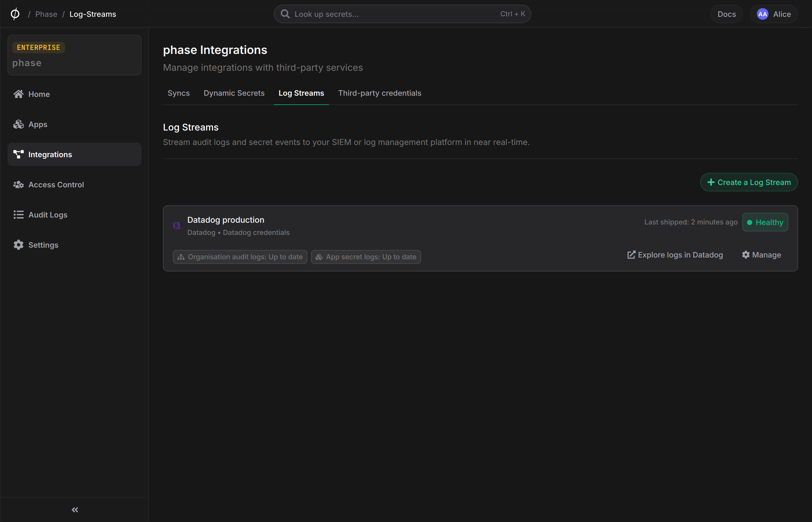This screenshot has height=522, width=812.
Task: Click the ENTERPRISE plan badge
Action: pos(38,48)
